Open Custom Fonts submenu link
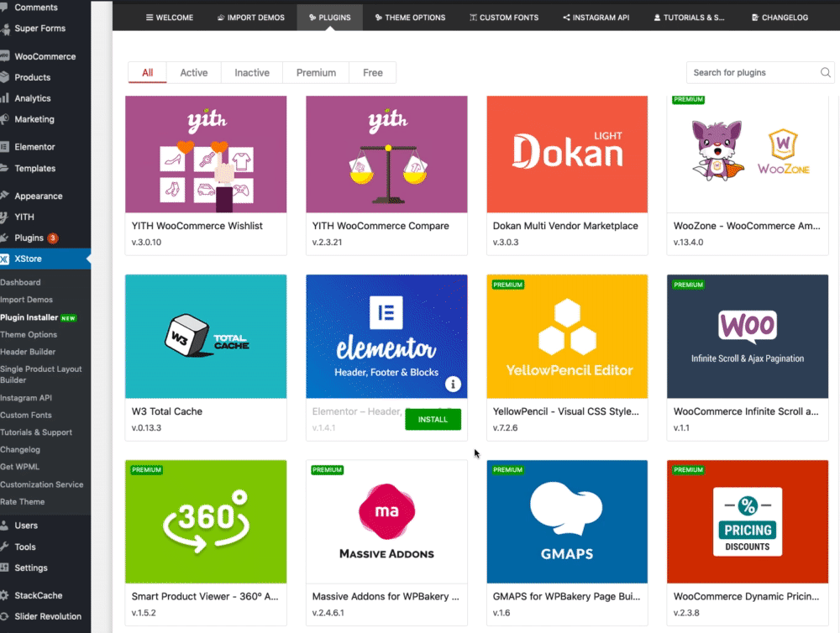This screenshot has height=633, width=840. 26,415
